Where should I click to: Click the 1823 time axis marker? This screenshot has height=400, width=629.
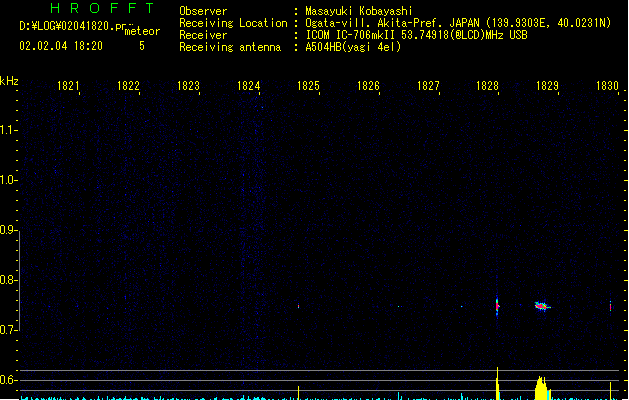click(188, 86)
